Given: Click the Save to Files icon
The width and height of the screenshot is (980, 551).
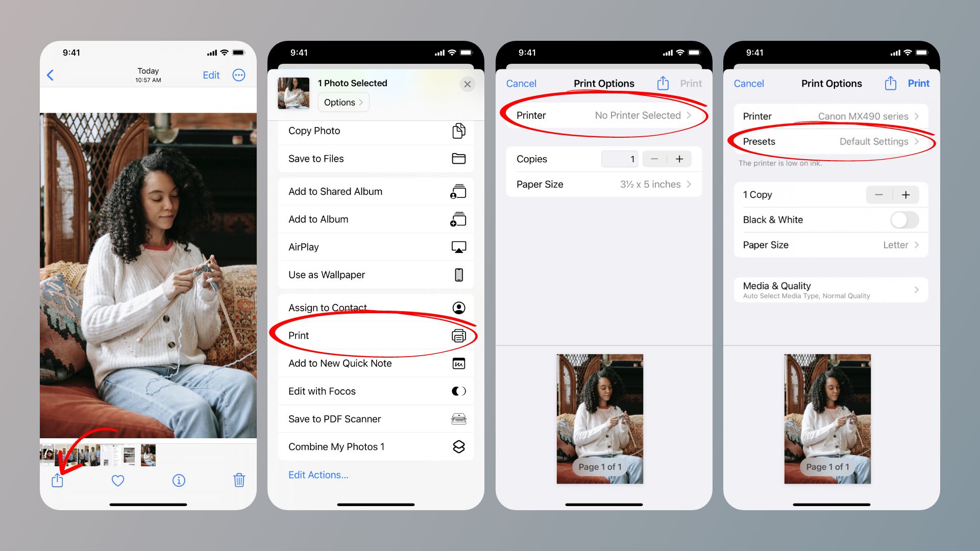Looking at the screenshot, I should tap(459, 159).
